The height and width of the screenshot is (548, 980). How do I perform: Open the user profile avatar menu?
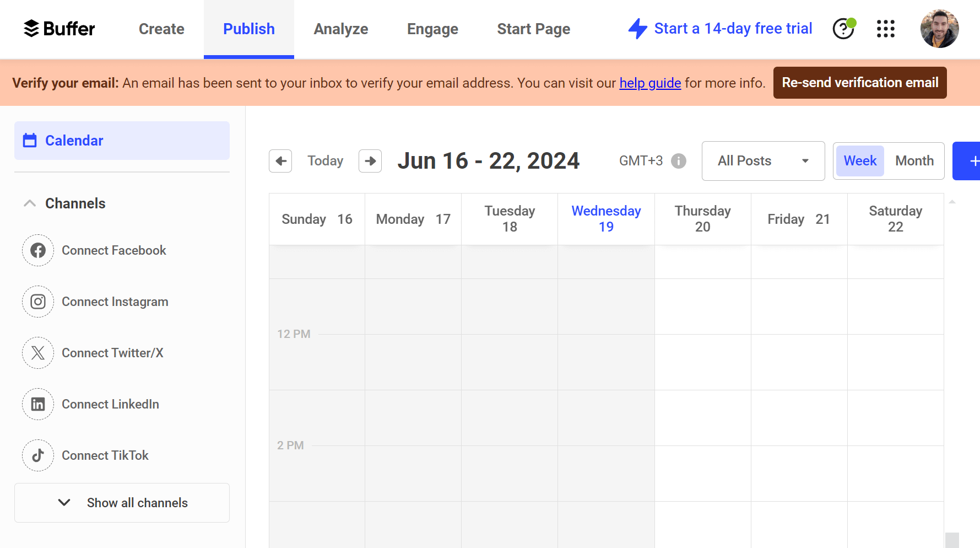tap(940, 29)
